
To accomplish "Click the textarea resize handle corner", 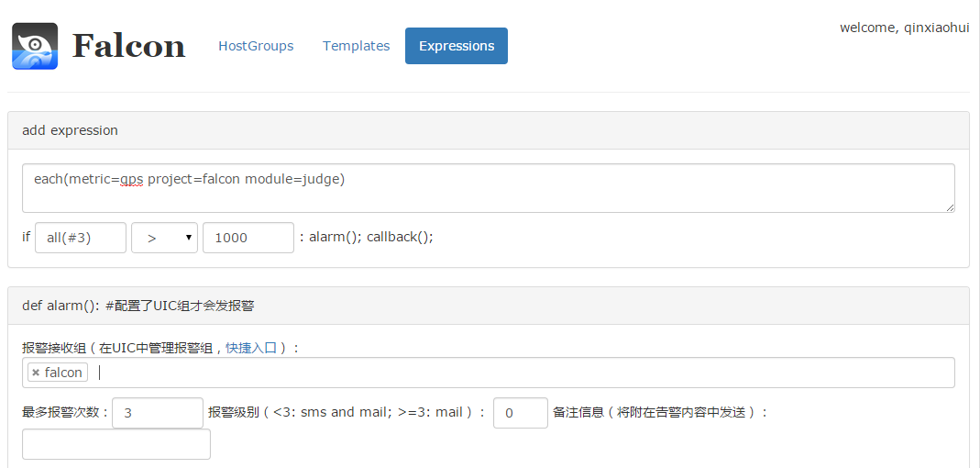I will pyautogui.click(x=949, y=206).
